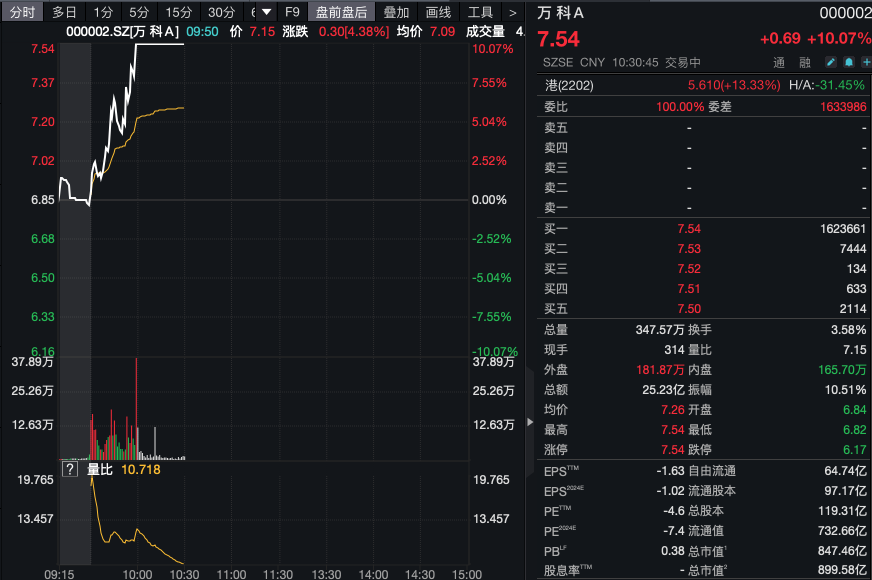
Task: Click the question mark help icon beside 量比
Action: (x=70, y=469)
